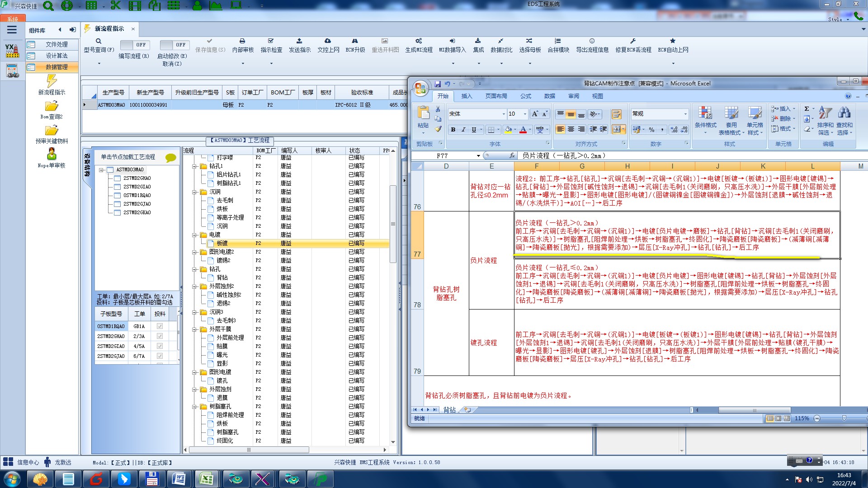Viewport: 868px width, 488px height.
Task: Click Excel 条件格式 icon
Action: coord(705,113)
